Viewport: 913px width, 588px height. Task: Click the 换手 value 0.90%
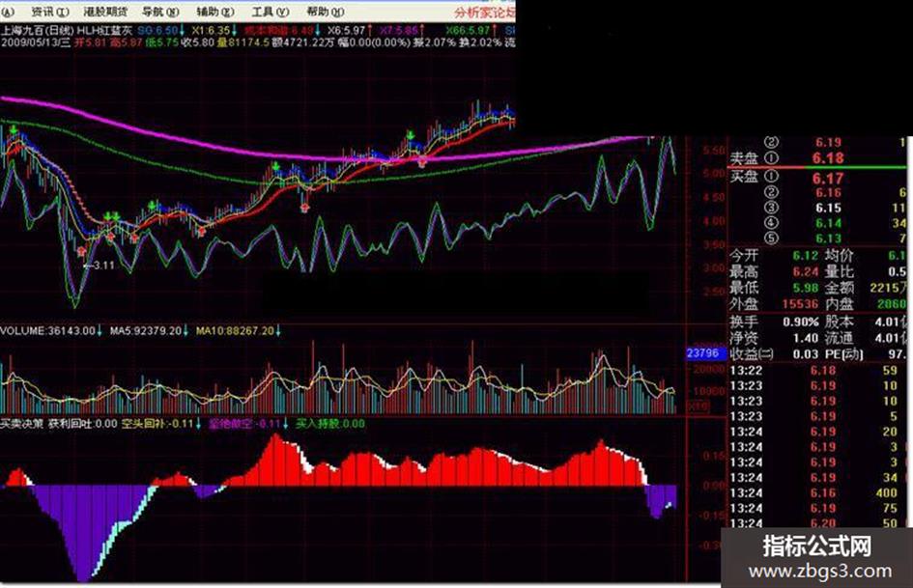point(801,322)
